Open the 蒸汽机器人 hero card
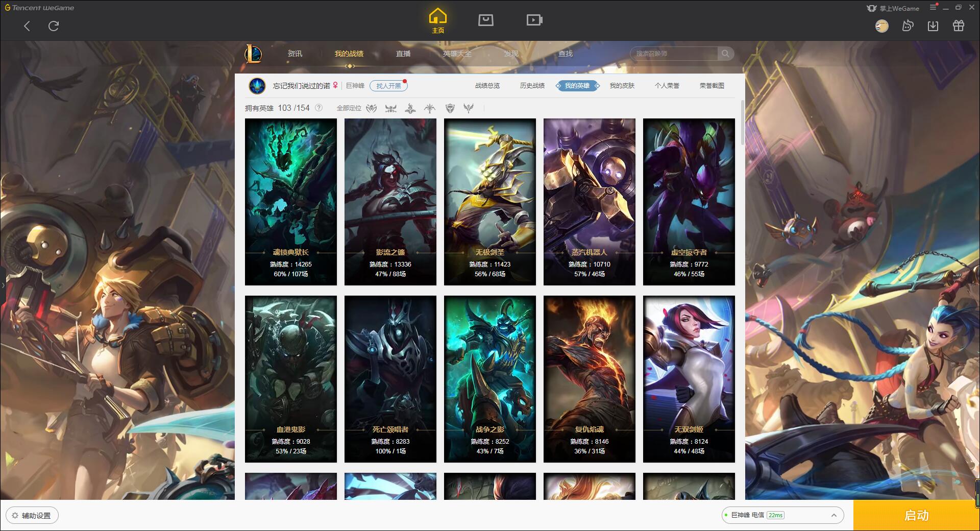This screenshot has height=531, width=980. 590,202
